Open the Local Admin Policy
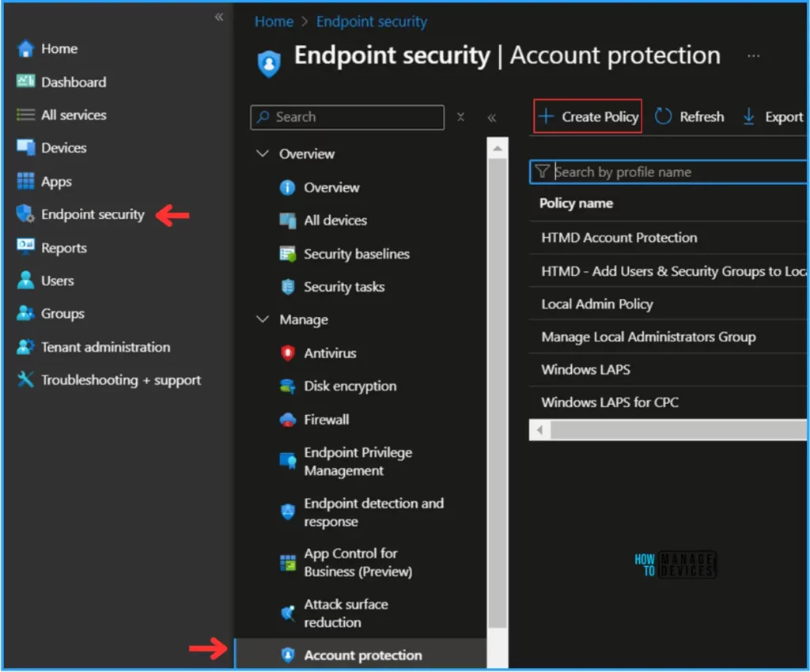 tap(596, 304)
